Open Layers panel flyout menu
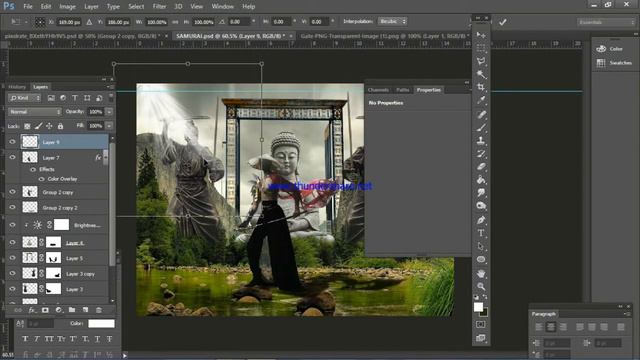Viewport: 640px width, 360px height. click(x=109, y=87)
